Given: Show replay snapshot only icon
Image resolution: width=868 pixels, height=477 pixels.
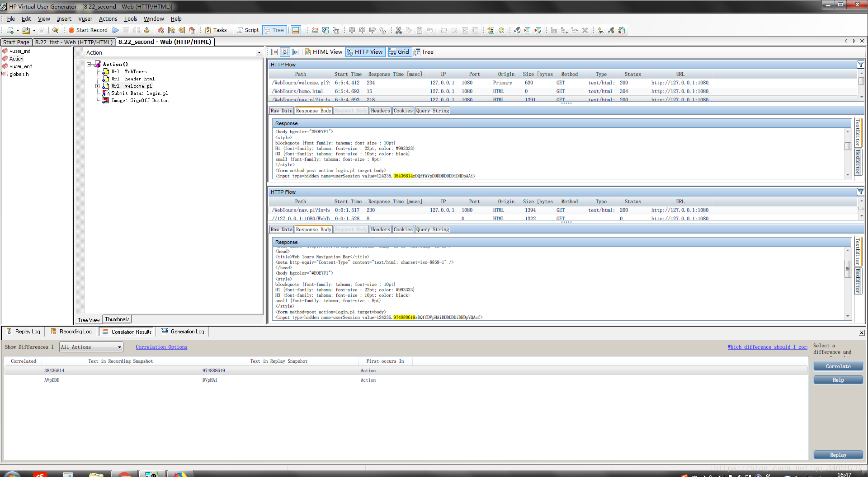Looking at the screenshot, I should pos(295,52).
